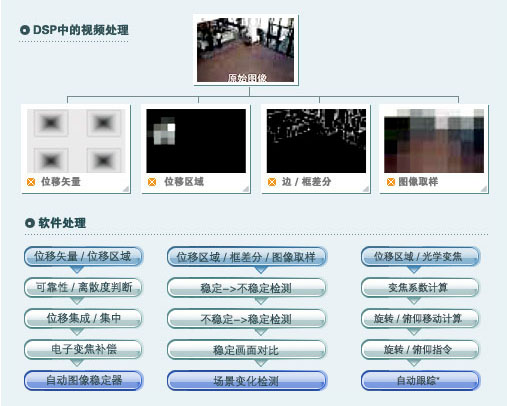This screenshot has width=507, height=406.
Task: Click the orange icon beside 图像取样
Action: point(391,182)
